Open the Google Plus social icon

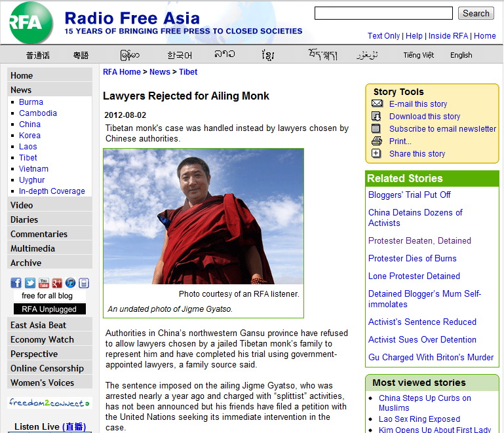click(57, 283)
